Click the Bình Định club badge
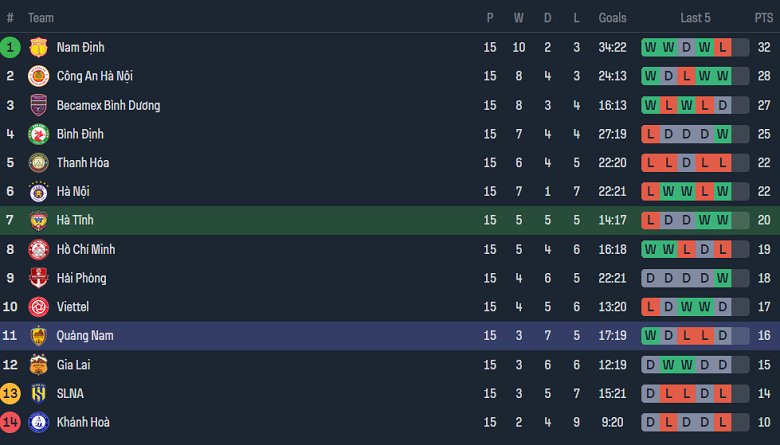 click(x=39, y=134)
